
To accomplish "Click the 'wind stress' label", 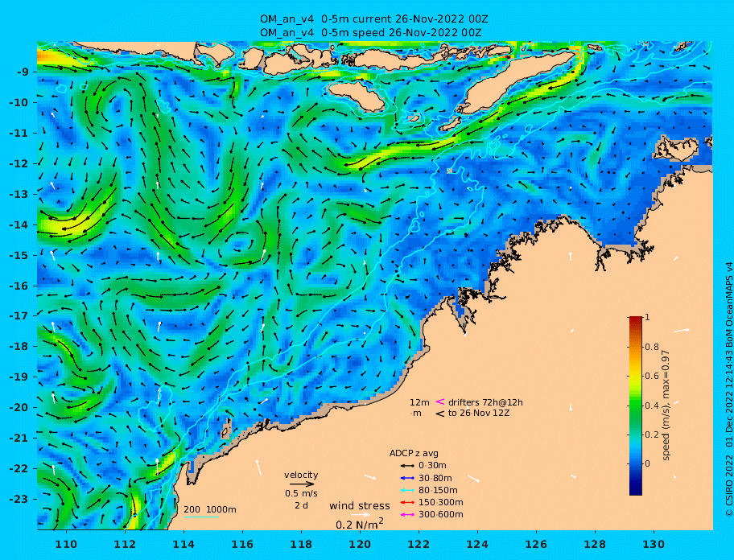I will tap(360, 506).
